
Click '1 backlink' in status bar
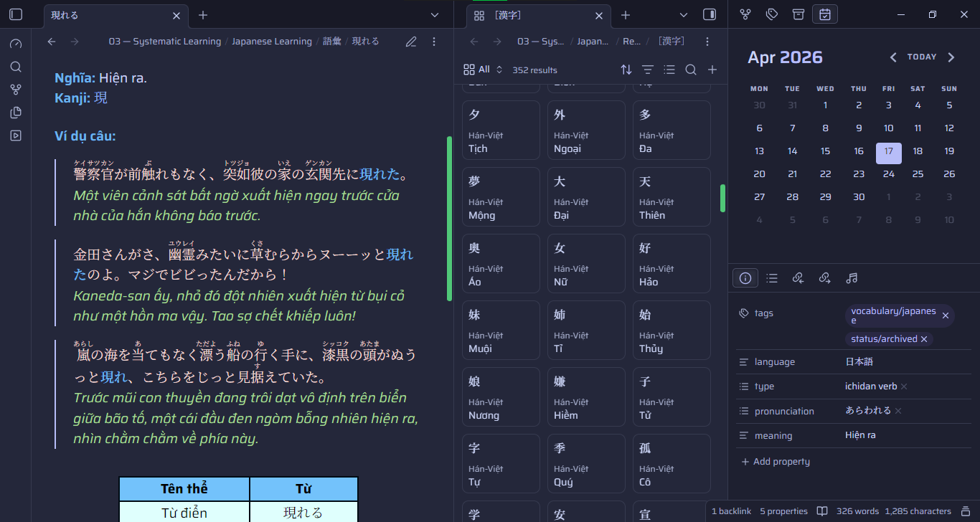coord(731,511)
